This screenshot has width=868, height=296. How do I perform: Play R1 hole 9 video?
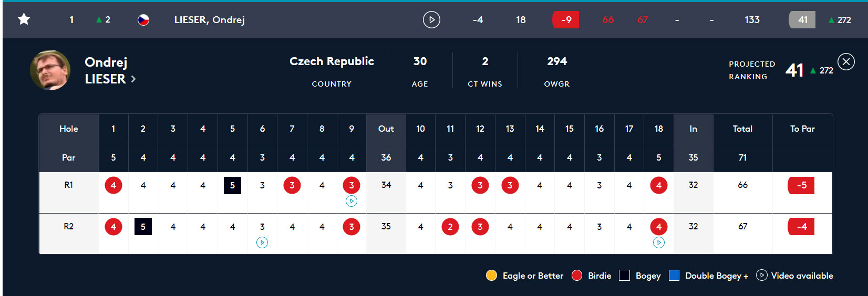click(352, 201)
